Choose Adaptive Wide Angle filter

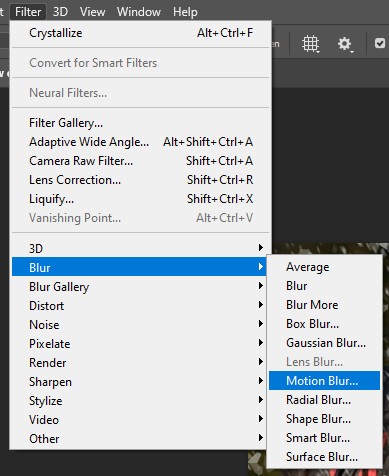point(140,142)
